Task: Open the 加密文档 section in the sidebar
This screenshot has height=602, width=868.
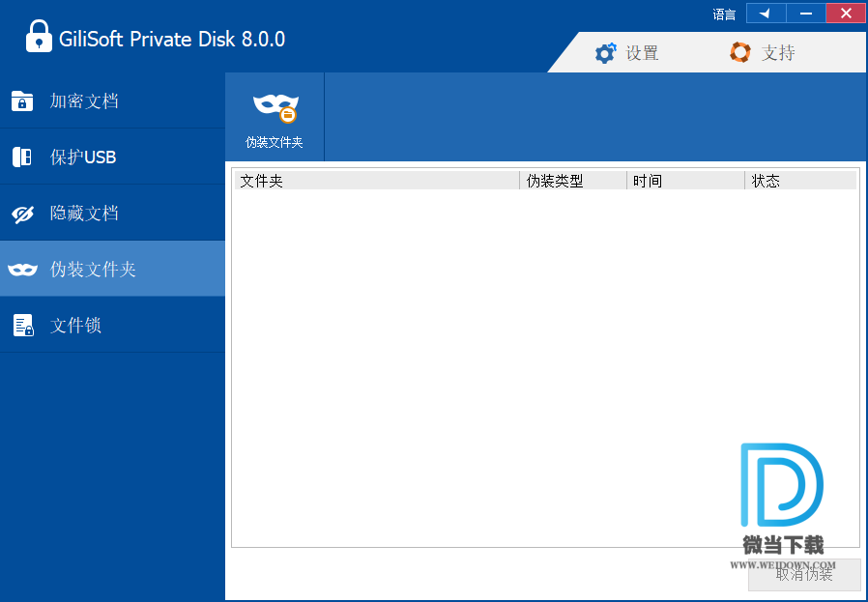Action: point(112,100)
